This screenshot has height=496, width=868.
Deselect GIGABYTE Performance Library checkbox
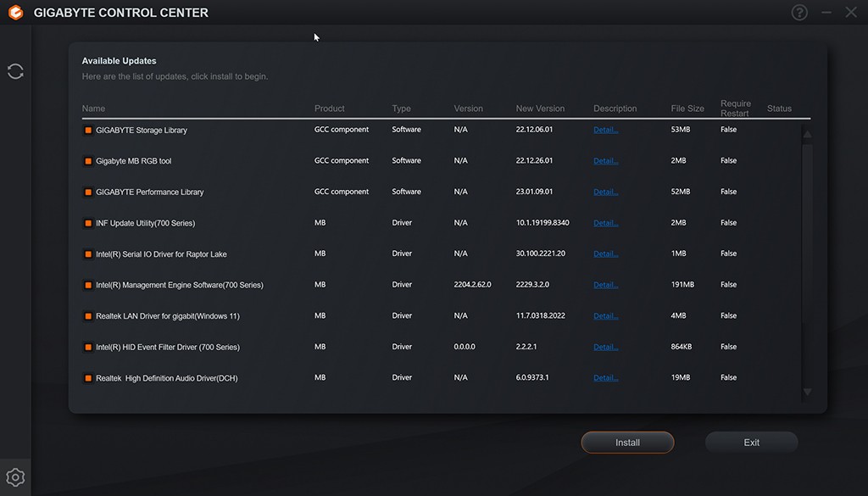88,192
